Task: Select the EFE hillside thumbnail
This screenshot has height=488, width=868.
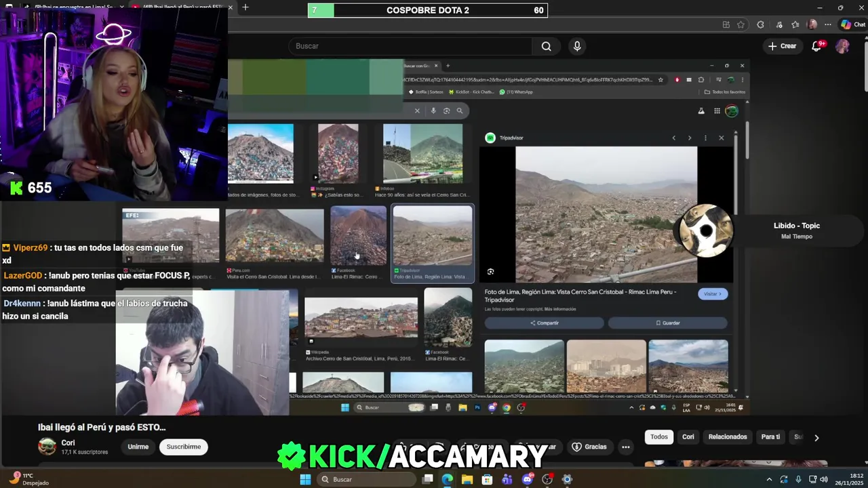Action: coord(171,236)
